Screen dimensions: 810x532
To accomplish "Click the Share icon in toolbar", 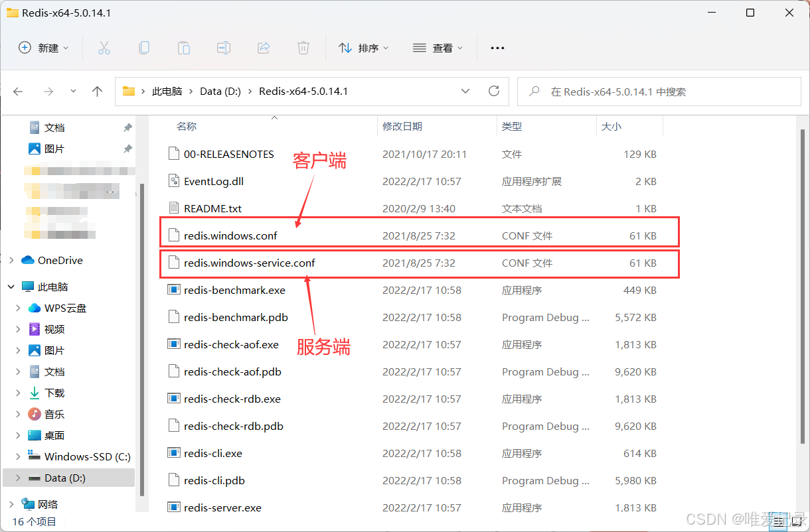I will [264, 48].
